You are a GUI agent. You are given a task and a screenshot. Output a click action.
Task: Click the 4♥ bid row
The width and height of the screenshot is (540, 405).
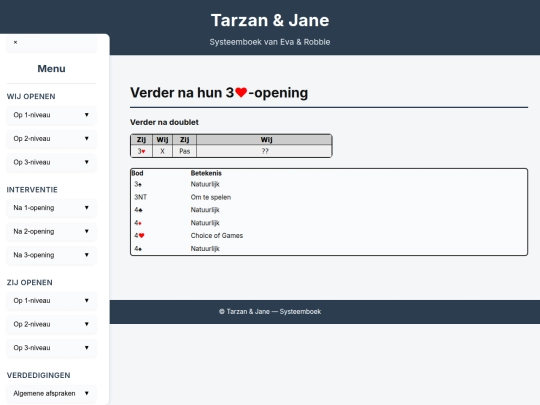coord(329,236)
